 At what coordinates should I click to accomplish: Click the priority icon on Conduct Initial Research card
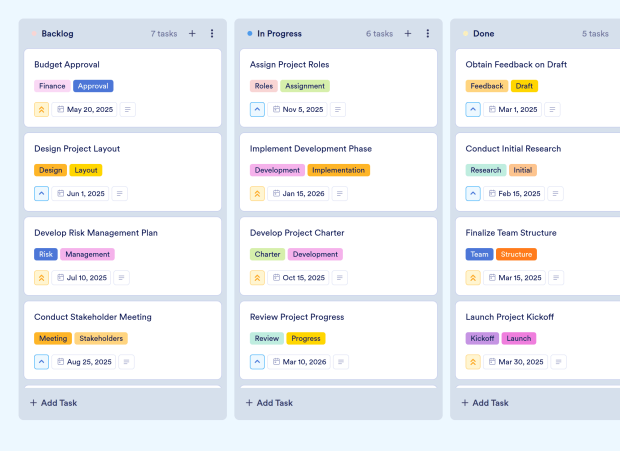point(473,194)
